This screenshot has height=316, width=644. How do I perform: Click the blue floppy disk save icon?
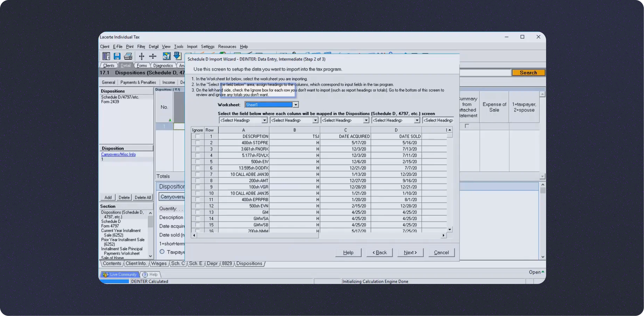pos(117,56)
